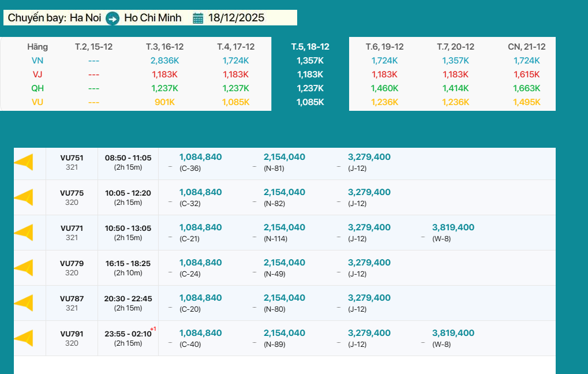588x374 pixels.
Task: Choose the VN 2,836K fare on 16-12
Action: pyautogui.click(x=164, y=61)
